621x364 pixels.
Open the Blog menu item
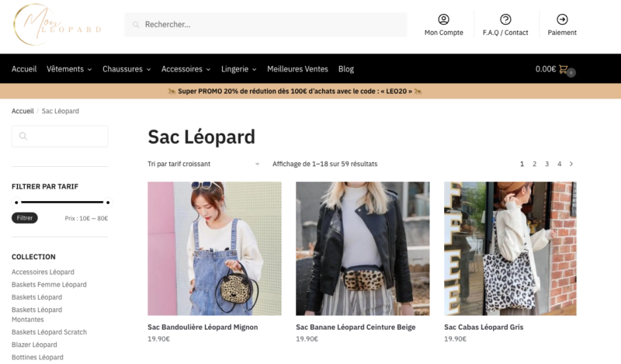pyautogui.click(x=345, y=69)
